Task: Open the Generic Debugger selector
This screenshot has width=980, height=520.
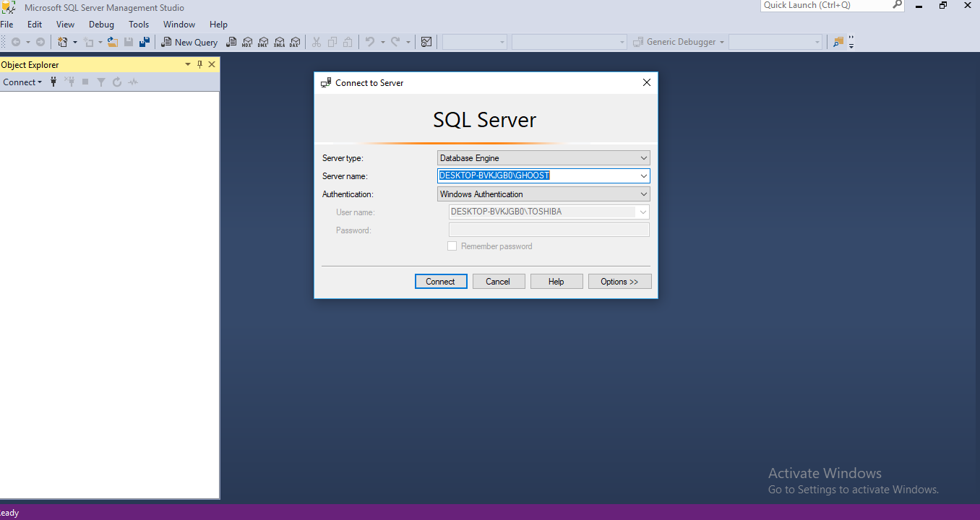Action: (x=676, y=41)
